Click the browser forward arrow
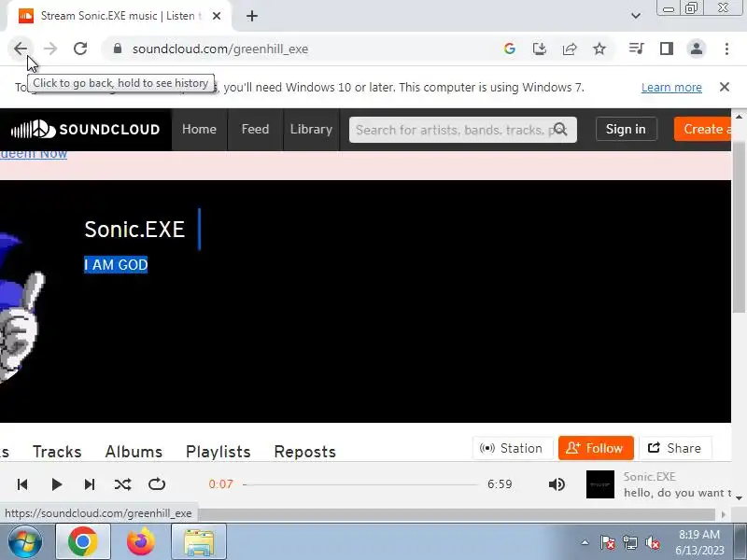747x560 pixels. click(x=50, y=49)
